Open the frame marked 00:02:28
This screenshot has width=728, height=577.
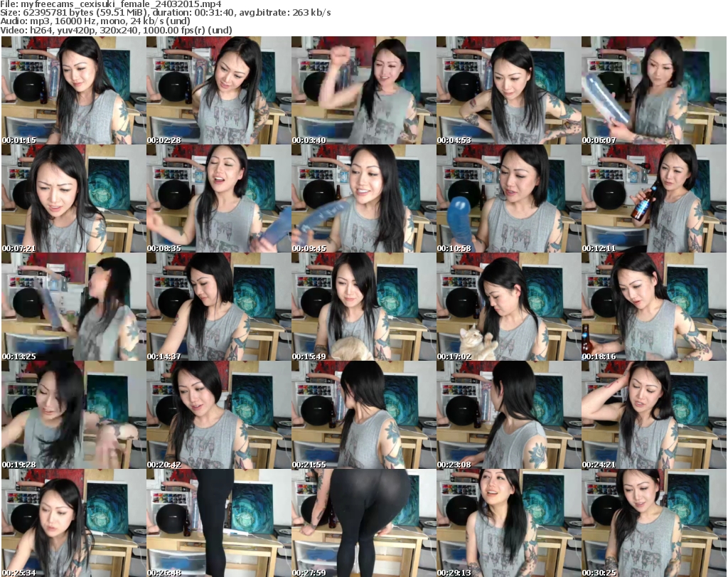[218, 90]
